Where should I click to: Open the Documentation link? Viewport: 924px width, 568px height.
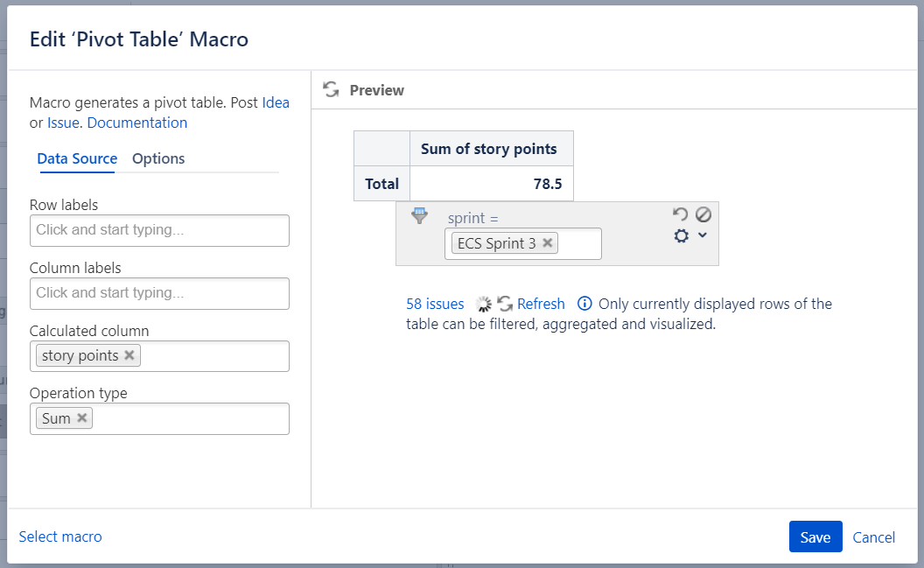[137, 123]
